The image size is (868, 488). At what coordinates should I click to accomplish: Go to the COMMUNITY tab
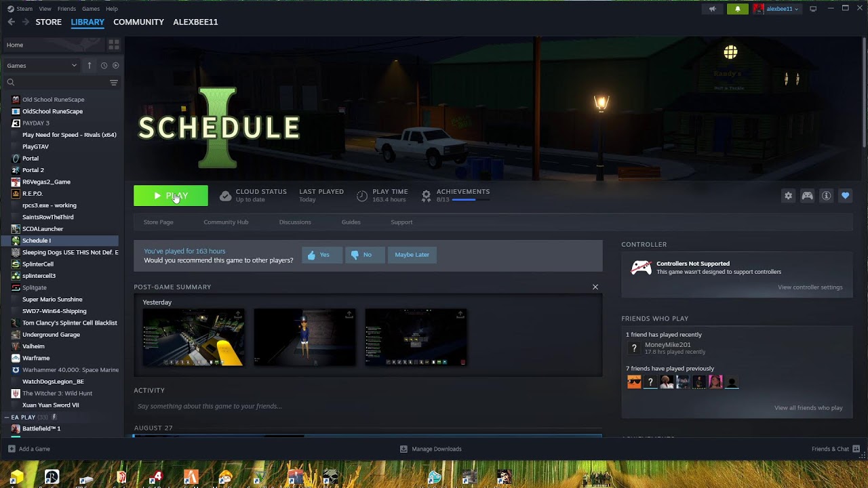click(138, 22)
